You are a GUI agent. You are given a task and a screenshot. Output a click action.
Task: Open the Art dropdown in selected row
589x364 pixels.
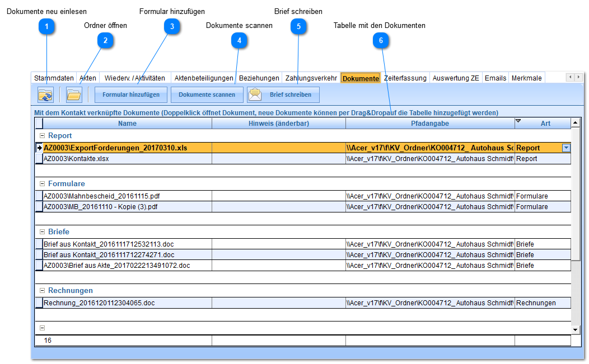pyautogui.click(x=566, y=148)
